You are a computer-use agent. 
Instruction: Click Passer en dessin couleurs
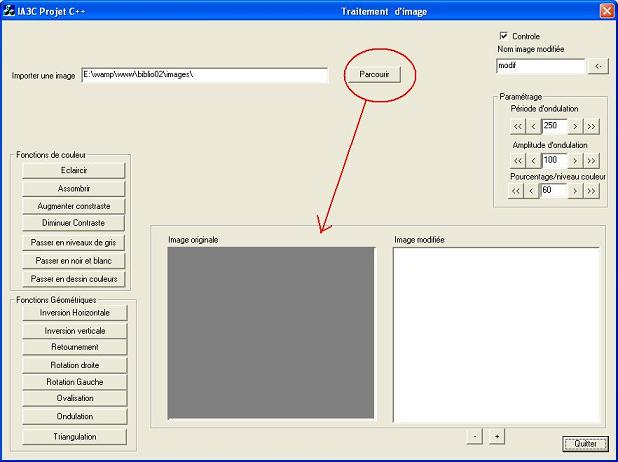coord(74,279)
